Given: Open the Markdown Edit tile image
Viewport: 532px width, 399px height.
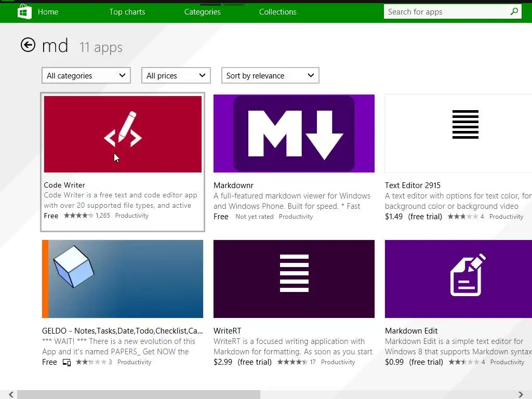Looking at the screenshot, I should click(x=458, y=279).
